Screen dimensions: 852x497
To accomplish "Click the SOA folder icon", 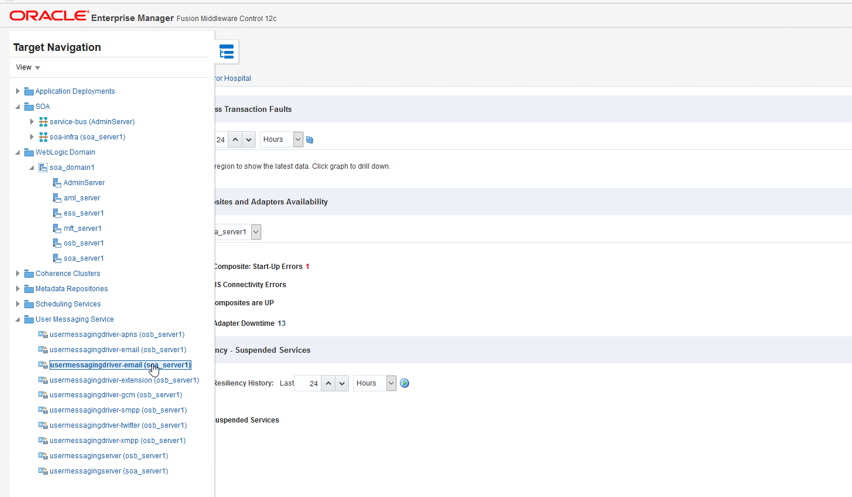I will point(29,106).
